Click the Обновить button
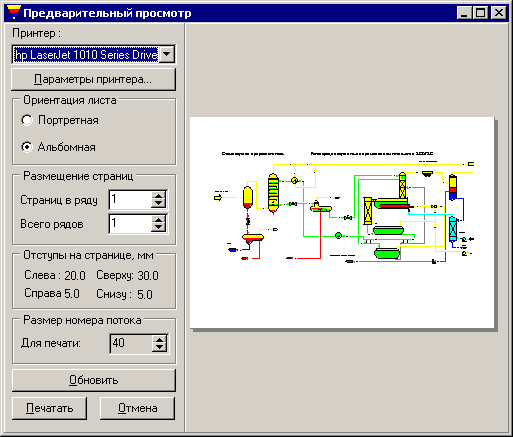The height and width of the screenshot is (437, 513). pos(94,380)
